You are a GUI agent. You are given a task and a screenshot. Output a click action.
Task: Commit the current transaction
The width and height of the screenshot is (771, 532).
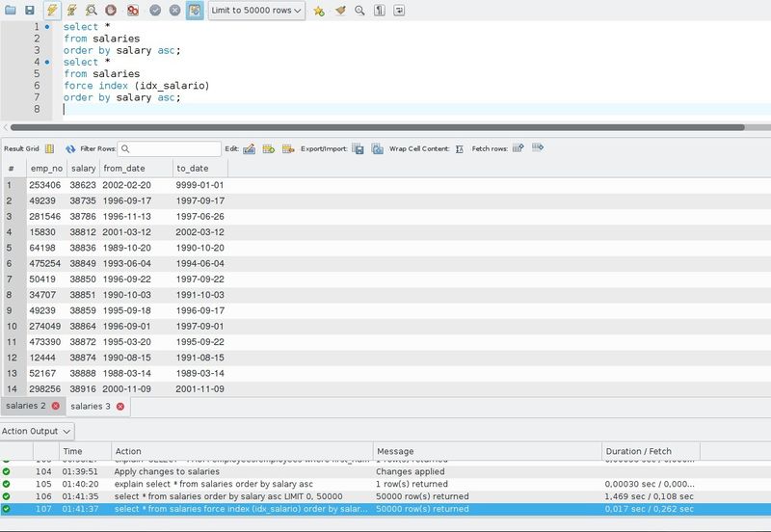pyautogui.click(x=155, y=10)
